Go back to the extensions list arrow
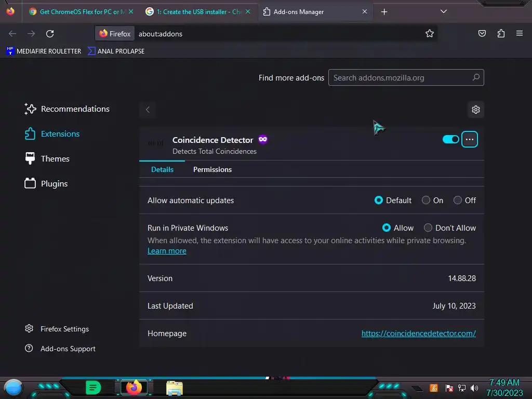 [x=148, y=110]
